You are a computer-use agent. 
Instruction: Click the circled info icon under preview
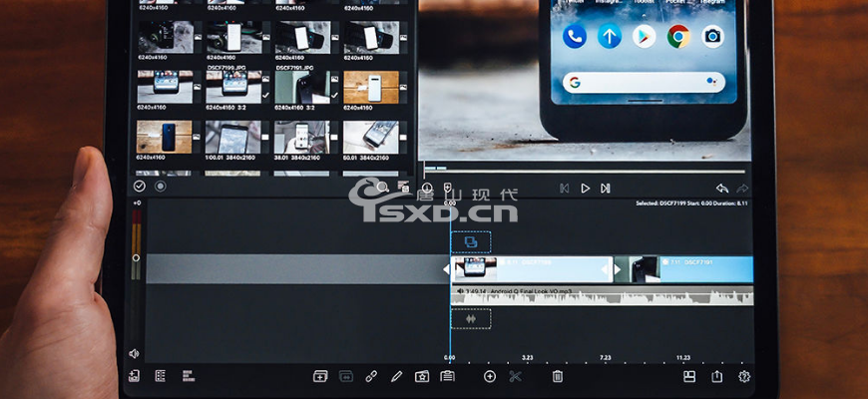[427, 189]
